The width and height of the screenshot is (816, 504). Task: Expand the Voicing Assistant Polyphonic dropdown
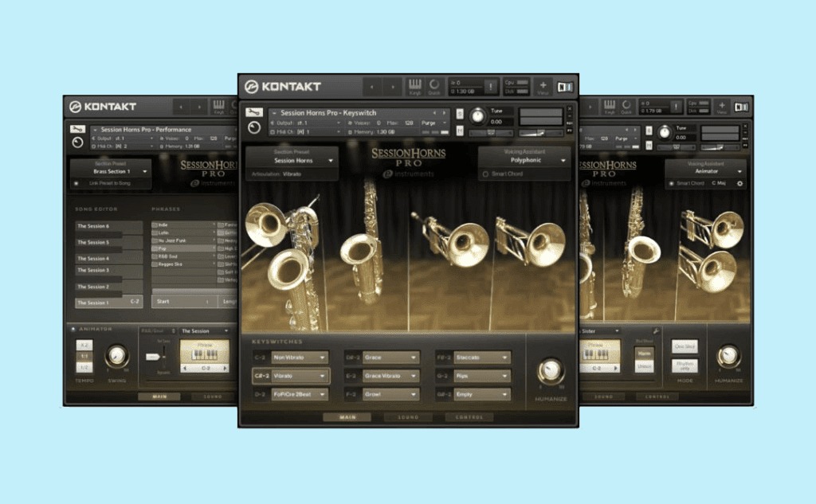click(524, 160)
